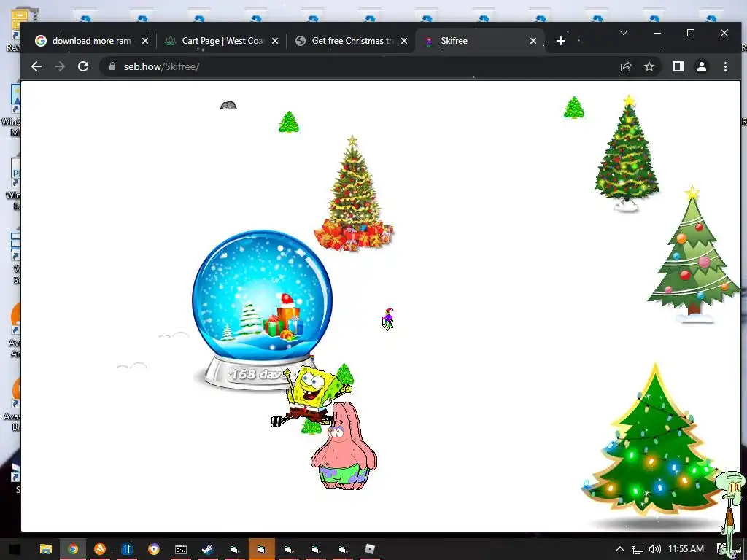Open File Explorer from the taskbar
This screenshot has width=747, height=560.
coord(46,549)
